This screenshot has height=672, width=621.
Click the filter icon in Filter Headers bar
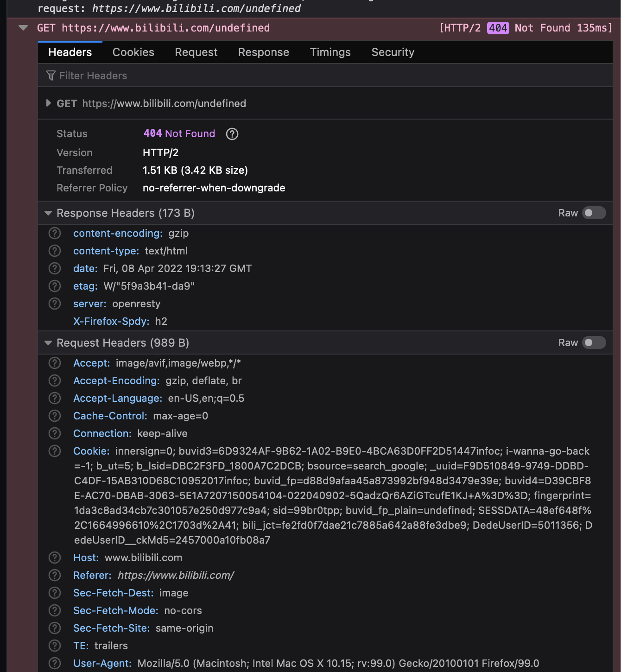click(51, 76)
